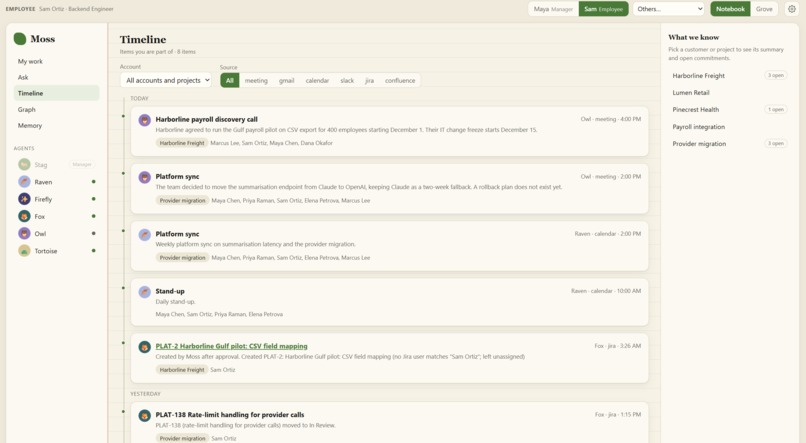The image size is (806, 443).
Task: Filter timeline by jira source
Action: pyautogui.click(x=370, y=80)
